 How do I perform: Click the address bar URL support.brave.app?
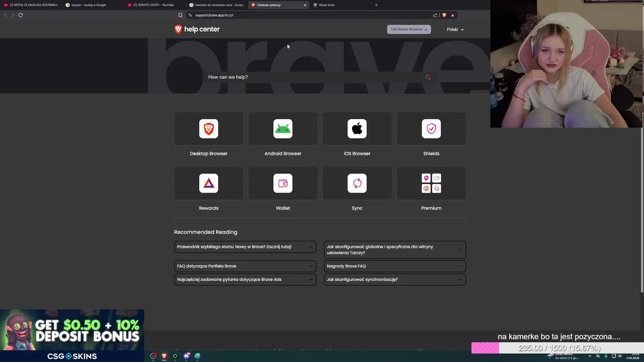(214, 15)
